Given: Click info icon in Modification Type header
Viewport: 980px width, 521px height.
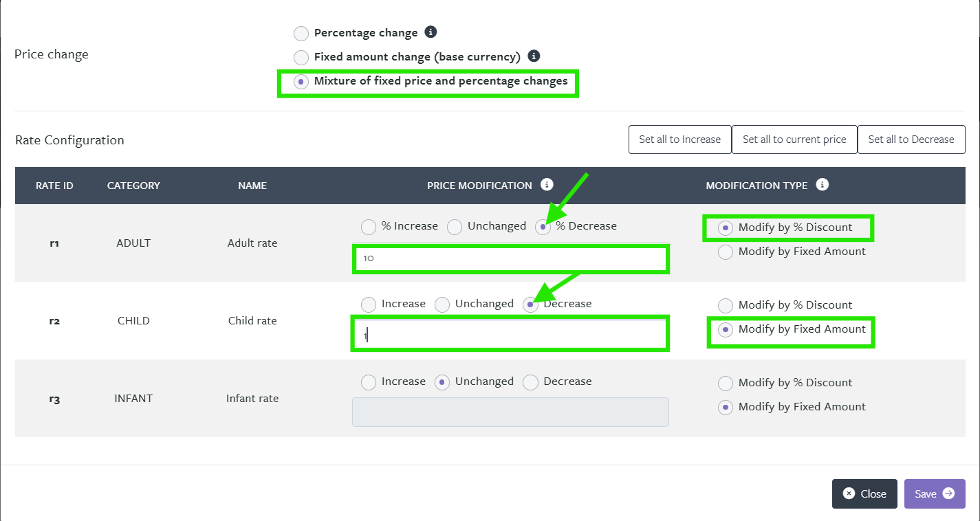Looking at the screenshot, I should [823, 184].
